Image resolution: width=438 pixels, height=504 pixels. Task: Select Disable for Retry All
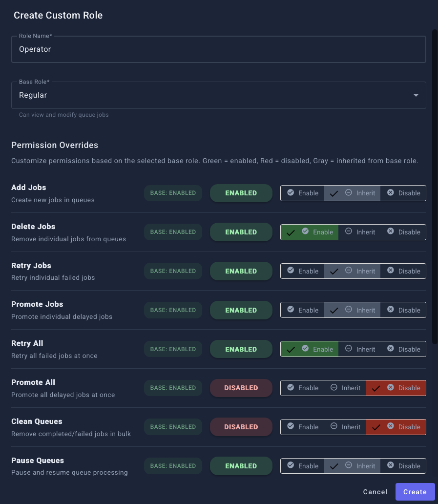[x=403, y=349]
